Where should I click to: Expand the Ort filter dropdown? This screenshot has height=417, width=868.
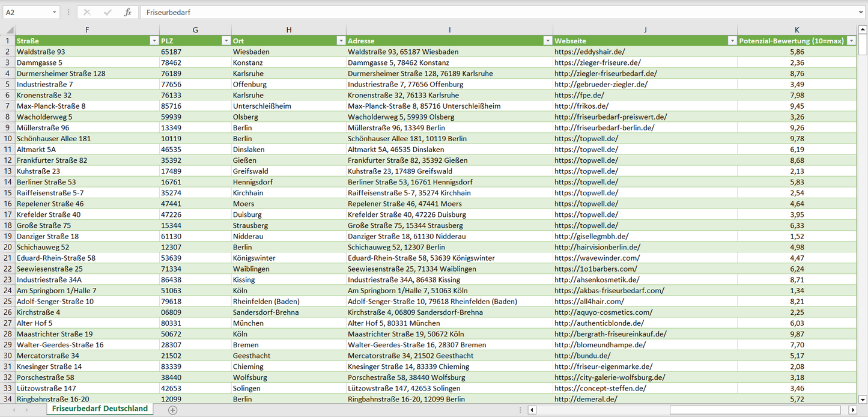341,41
